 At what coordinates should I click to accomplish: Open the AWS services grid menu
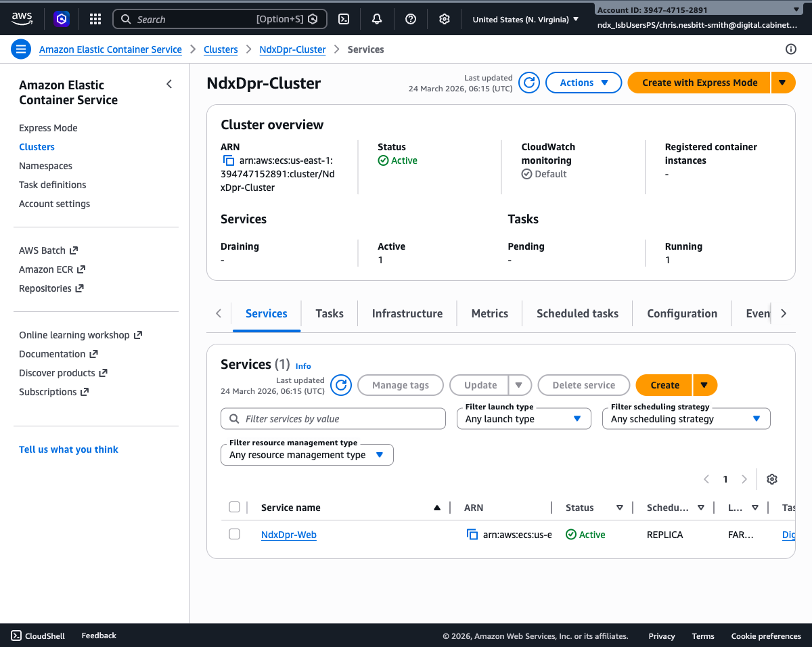click(x=95, y=19)
